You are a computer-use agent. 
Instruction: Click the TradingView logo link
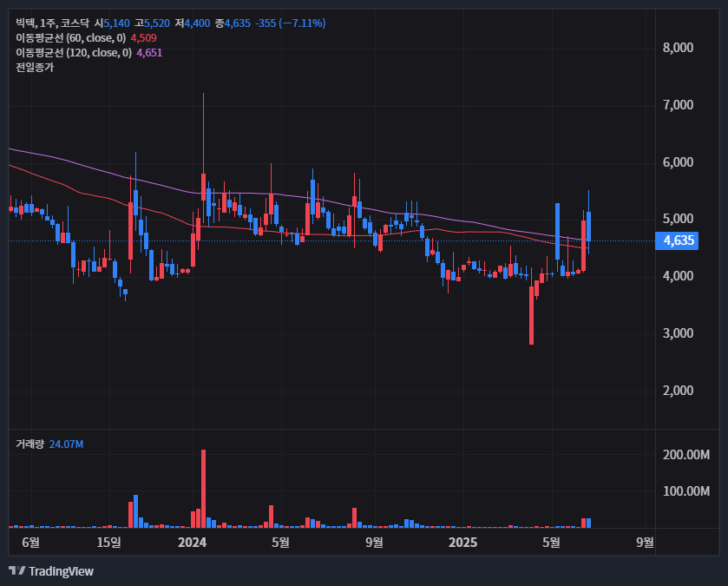click(51, 571)
